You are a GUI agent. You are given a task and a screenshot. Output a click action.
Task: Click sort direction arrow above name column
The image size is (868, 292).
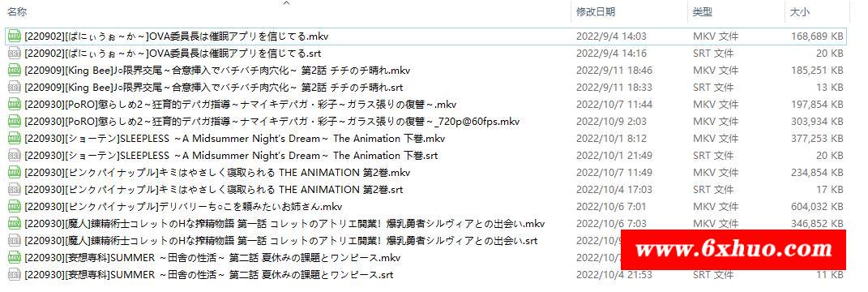pyautogui.click(x=286, y=3)
